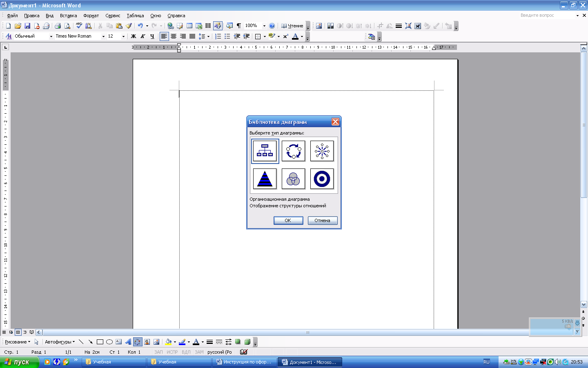
Task: Click the Отмена button
Action: (323, 220)
